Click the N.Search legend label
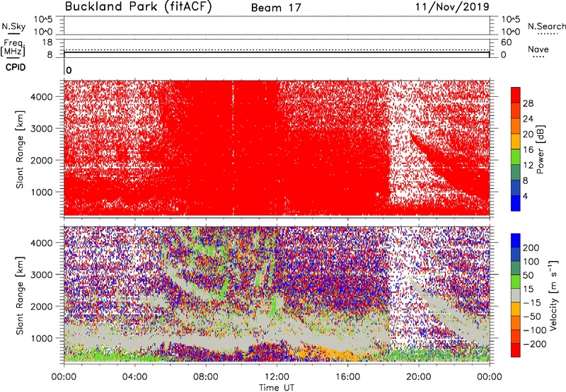The height and width of the screenshot is (392, 566). [546, 26]
